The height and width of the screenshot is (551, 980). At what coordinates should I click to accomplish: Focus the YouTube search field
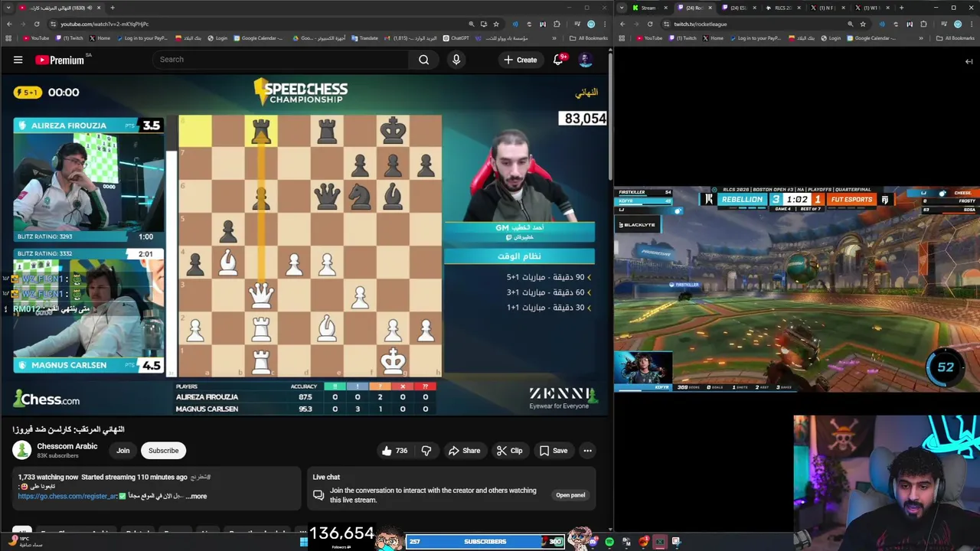pyautogui.click(x=279, y=60)
